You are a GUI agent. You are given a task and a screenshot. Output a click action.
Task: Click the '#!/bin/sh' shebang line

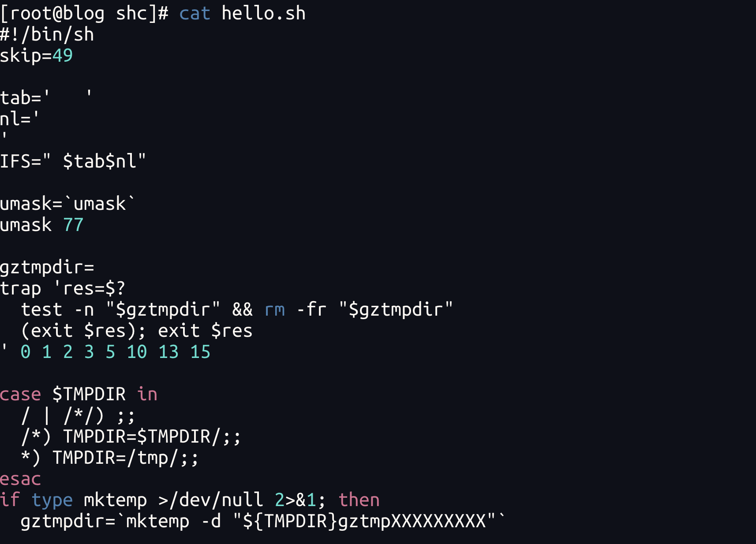47,35
